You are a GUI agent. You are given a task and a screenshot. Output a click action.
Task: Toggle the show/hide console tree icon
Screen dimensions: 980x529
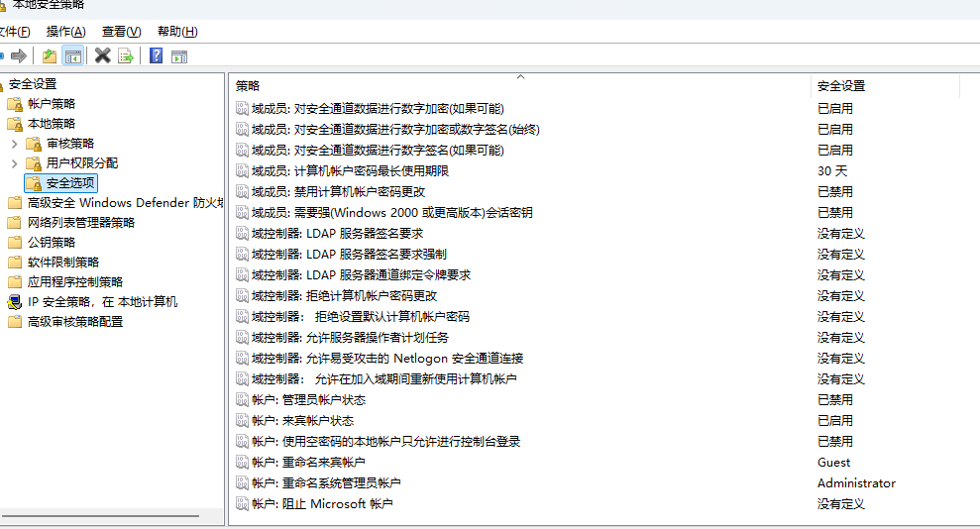[73, 56]
